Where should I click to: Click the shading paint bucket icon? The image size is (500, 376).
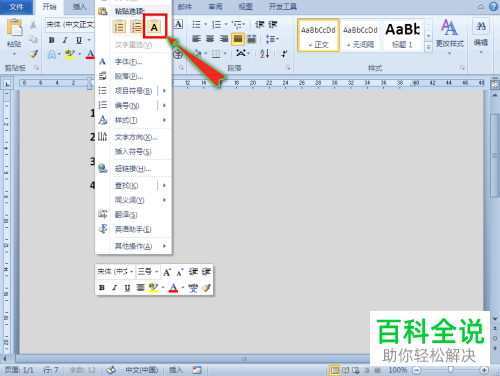point(197,53)
